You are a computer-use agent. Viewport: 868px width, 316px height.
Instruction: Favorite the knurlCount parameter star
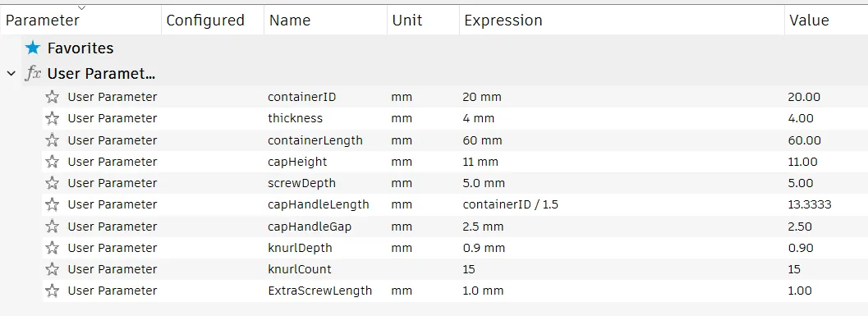coord(52,269)
